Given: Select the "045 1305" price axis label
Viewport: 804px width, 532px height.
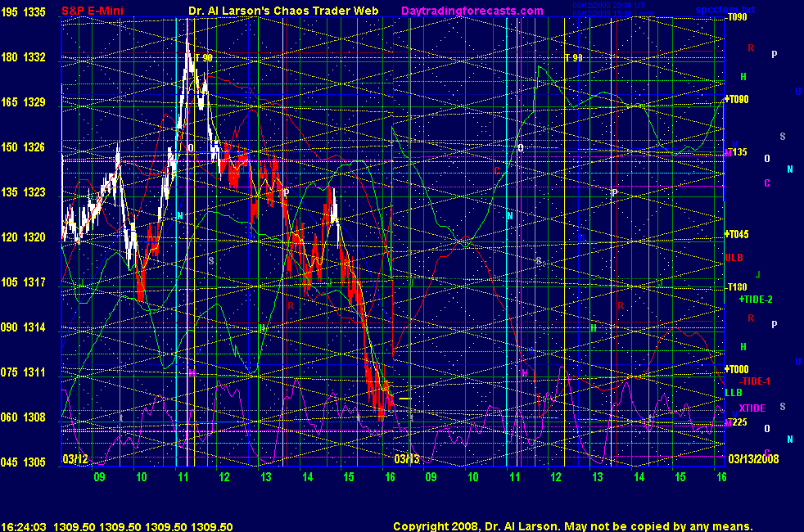Looking at the screenshot, I should point(23,462).
